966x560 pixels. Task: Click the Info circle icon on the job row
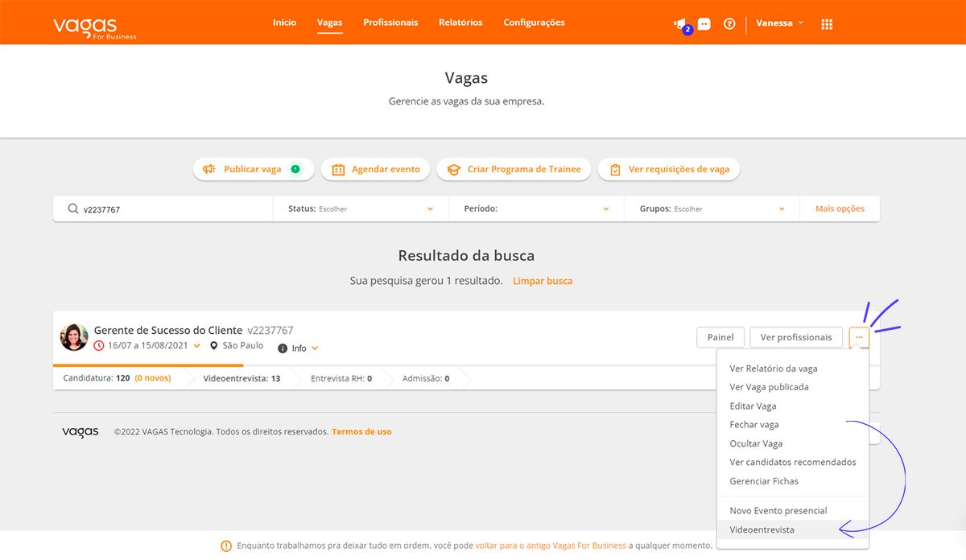pyautogui.click(x=283, y=348)
